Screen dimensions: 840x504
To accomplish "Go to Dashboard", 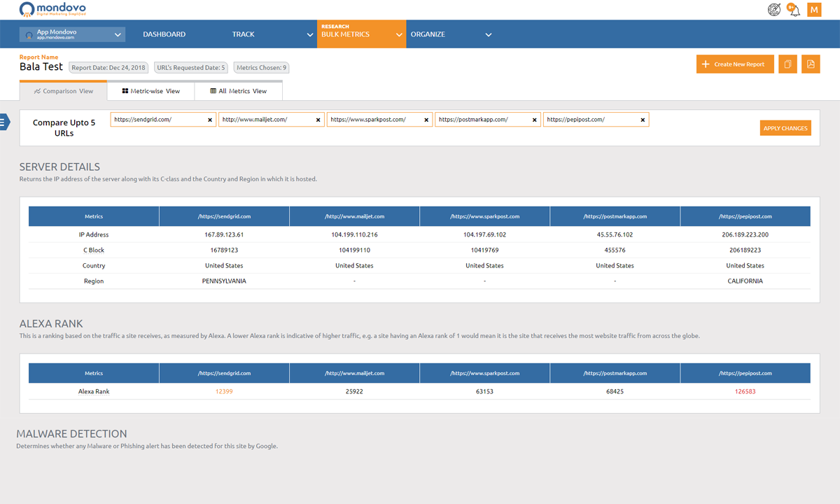I will (x=164, y=34).
